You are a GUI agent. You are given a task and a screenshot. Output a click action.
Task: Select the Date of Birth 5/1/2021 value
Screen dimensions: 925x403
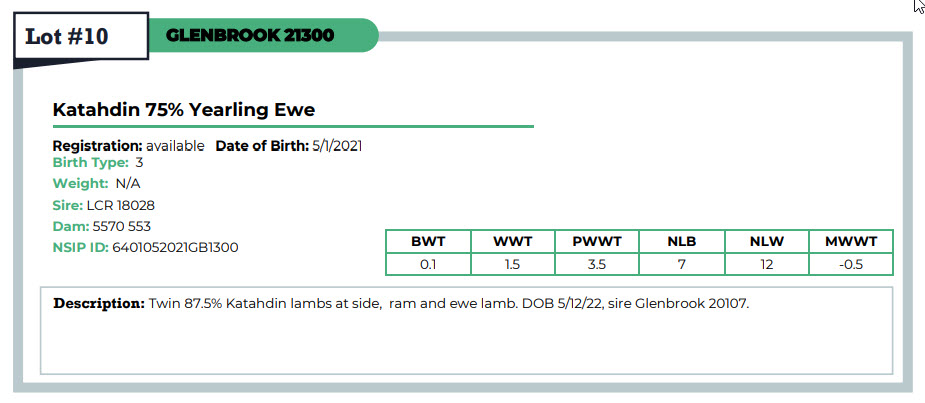pos(336,146)
